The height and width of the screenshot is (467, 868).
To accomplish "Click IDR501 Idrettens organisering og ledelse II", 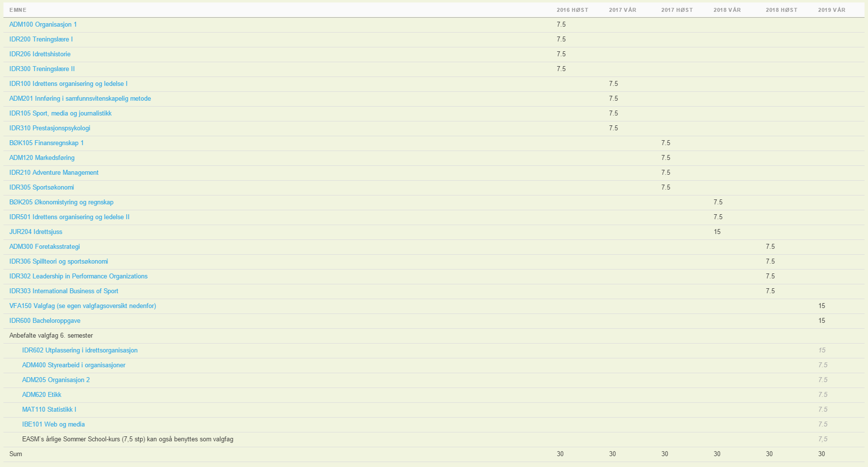I will tap(70, 217).
